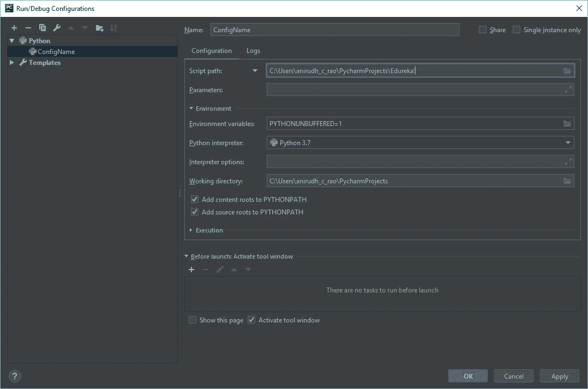Image resolution: width=588 pixels, height=389 pixels.
Task: Open the edit templates wrench icon in the toolbar
Action: pos(57,28)
